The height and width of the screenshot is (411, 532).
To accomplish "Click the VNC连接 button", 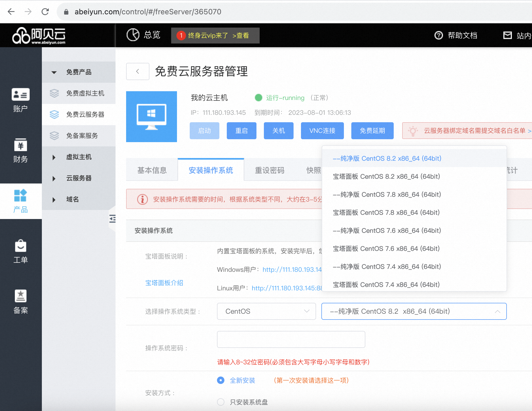I will tap(322, 131).
